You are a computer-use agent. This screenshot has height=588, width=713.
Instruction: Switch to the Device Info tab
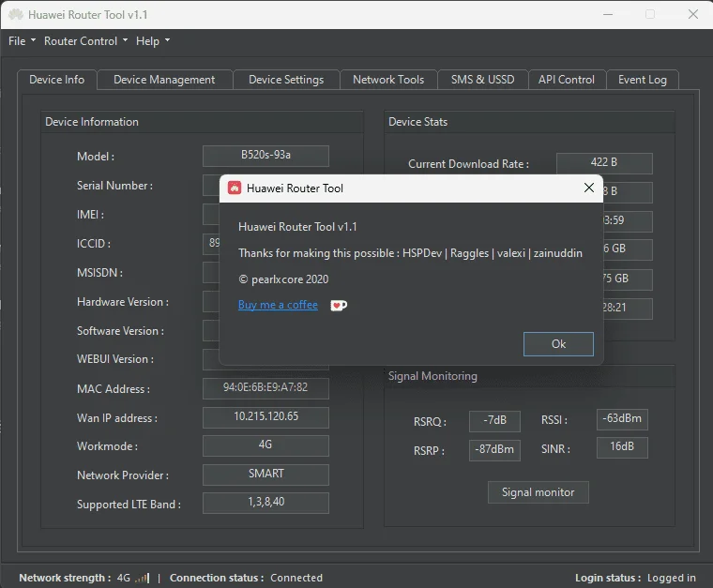tap(57, 80)
